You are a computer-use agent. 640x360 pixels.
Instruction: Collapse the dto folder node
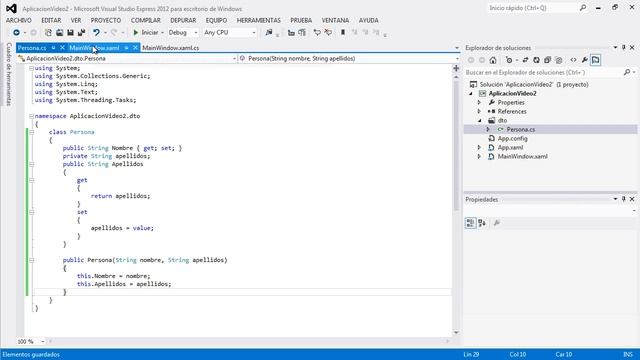[480, 121]
